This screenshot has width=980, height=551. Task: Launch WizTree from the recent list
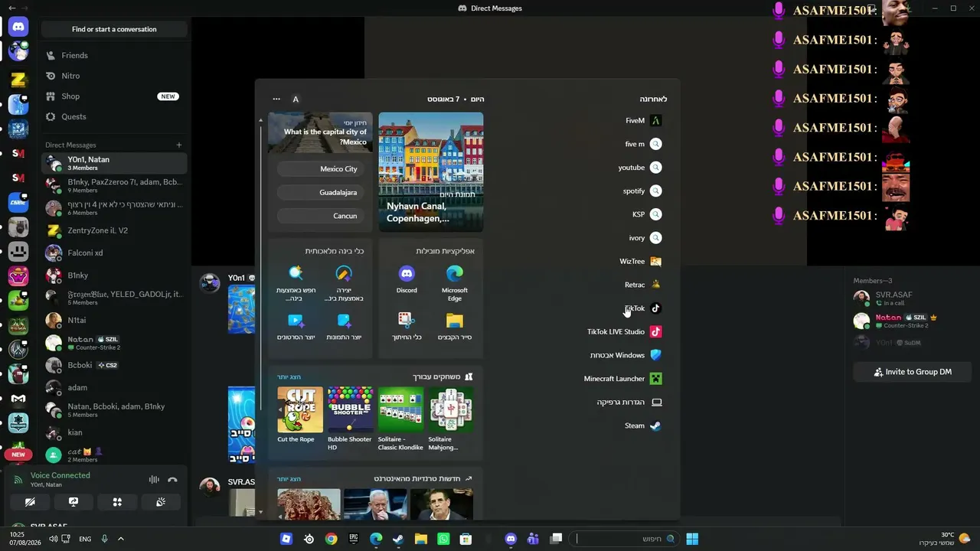point(640,262)
